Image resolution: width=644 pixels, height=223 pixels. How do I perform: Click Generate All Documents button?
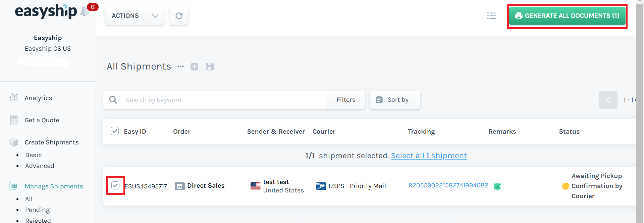pyautogui.click(x=567, y=16)
